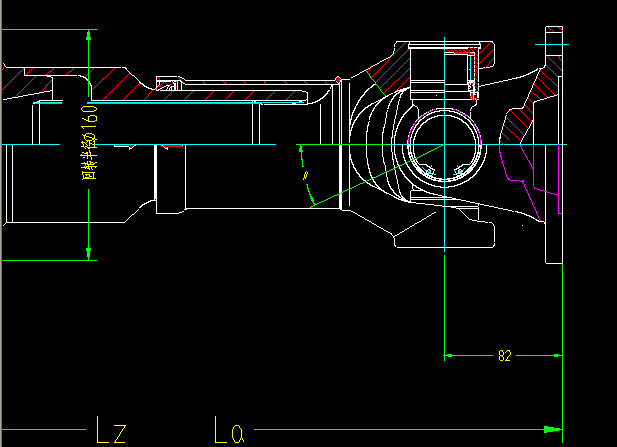The height and width of the screenshot is (447, 617).
Task: Select left arrowhead of the 82 dimension
Action: coord(448,354)
